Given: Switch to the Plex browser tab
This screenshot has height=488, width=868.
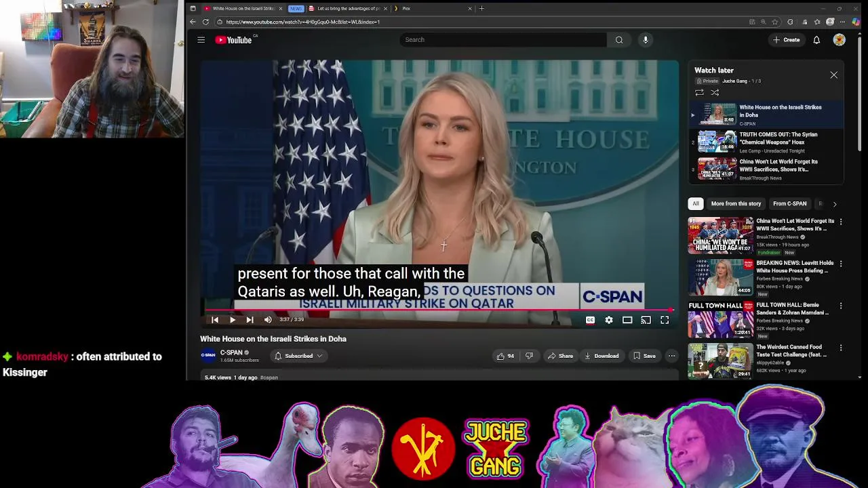Looking at the screenshot, I should 433,9.
